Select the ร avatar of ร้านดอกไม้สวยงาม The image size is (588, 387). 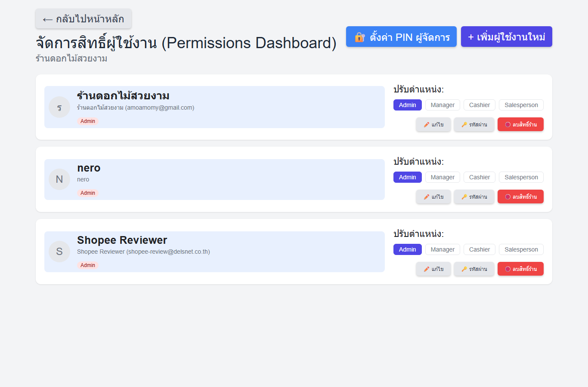click(x=59, y=107)
